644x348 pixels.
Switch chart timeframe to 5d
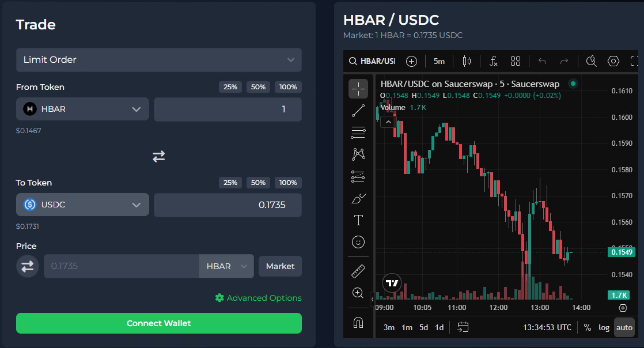423,327
